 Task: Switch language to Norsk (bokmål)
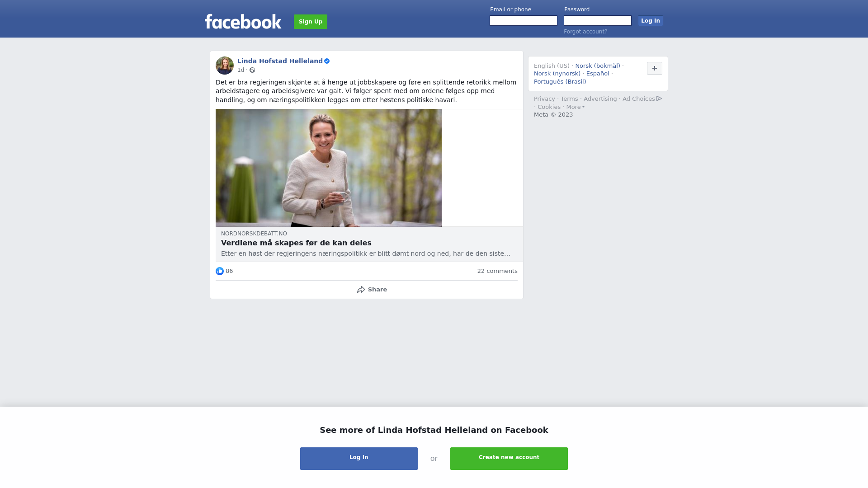(x=598, y=66)
